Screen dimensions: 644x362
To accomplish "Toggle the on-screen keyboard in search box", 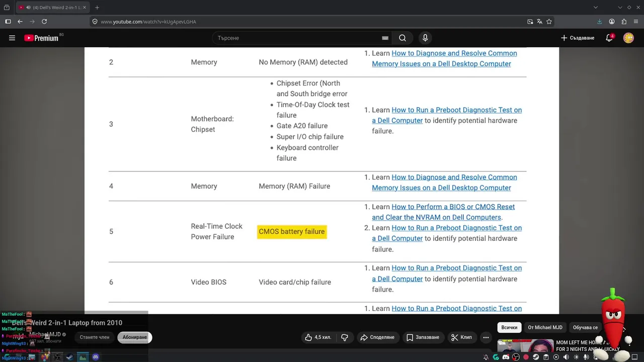I will 385,38.
